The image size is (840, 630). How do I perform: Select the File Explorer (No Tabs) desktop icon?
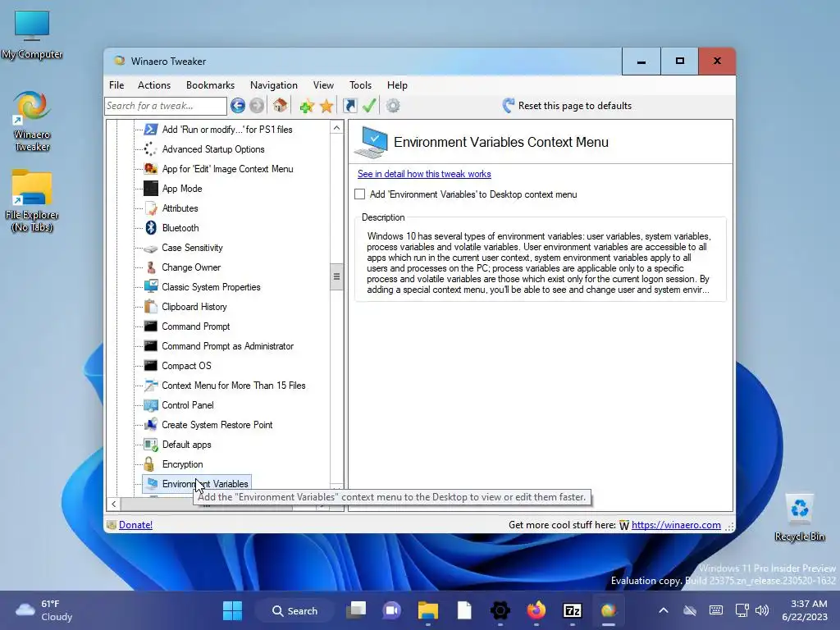click(x=32, y=201)
